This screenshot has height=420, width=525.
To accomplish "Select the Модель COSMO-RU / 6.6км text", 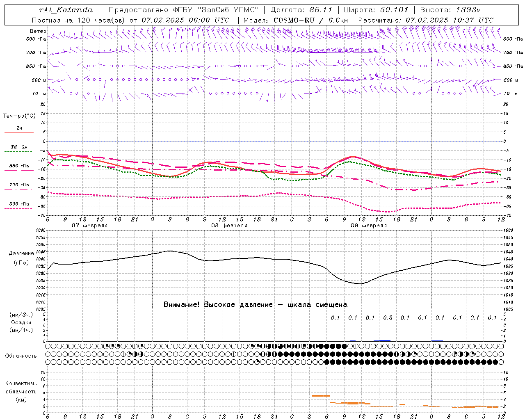I will pos(295,20).
